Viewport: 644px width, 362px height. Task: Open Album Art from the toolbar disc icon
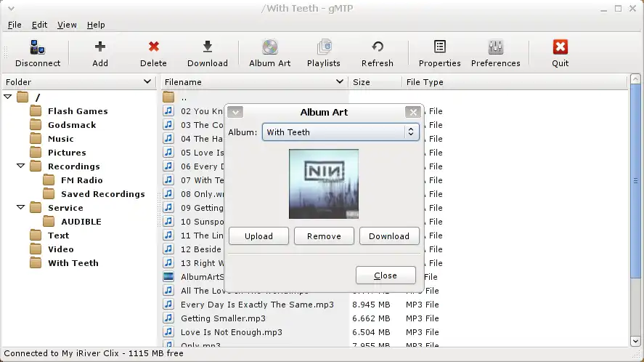click(x=270, y=47)
